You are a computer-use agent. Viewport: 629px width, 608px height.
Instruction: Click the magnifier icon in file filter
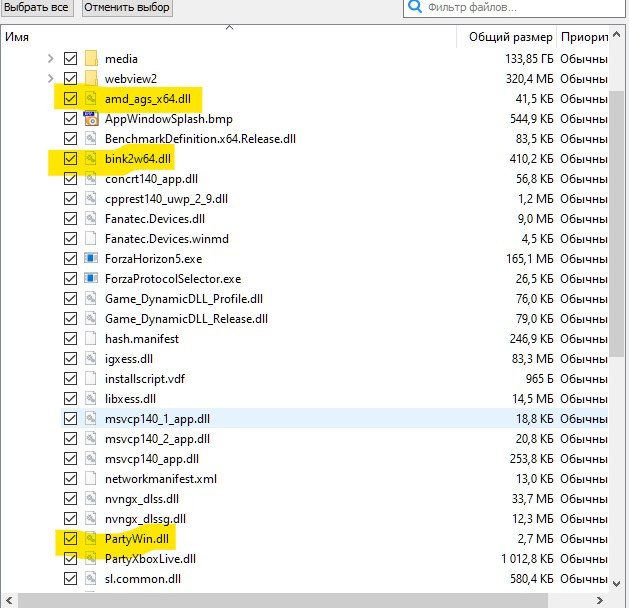point(415,7)
